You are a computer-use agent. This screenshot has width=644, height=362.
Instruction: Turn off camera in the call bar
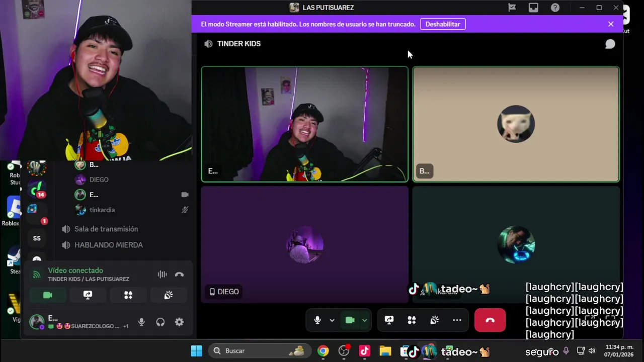(x=350, y=320)
